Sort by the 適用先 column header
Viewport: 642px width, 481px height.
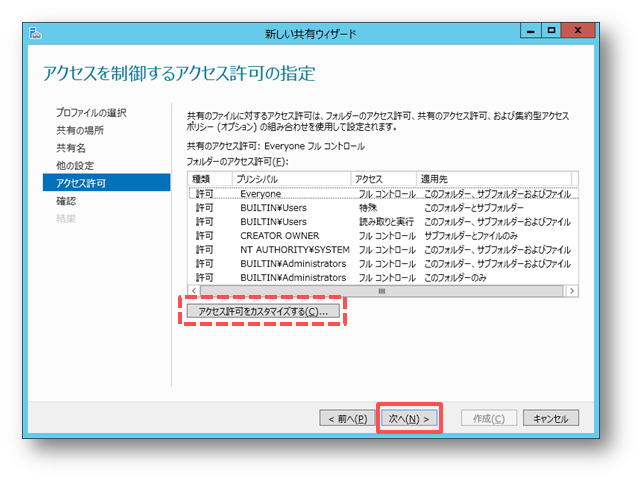coord(494,179)
